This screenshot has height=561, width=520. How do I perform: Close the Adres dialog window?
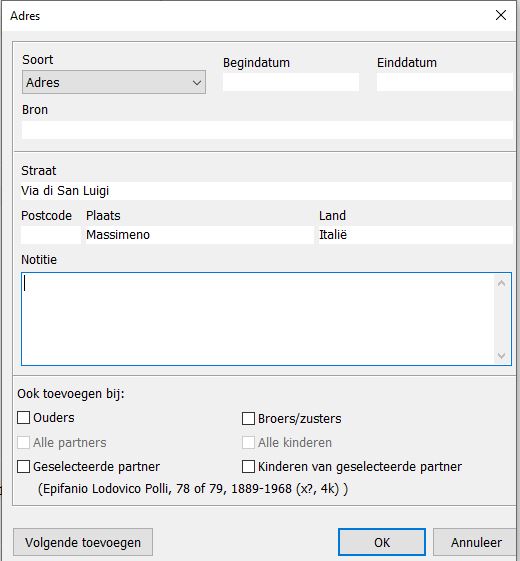click(501, 15)
